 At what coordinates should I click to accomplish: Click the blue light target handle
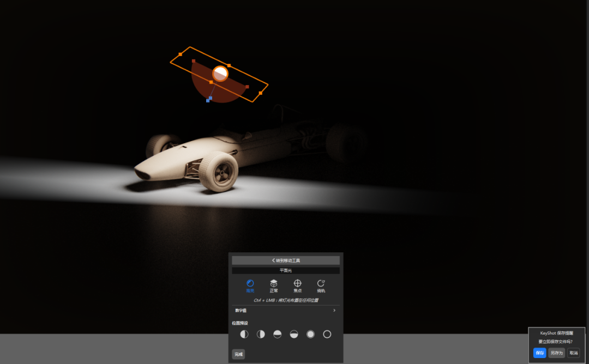tap(209, 99)
